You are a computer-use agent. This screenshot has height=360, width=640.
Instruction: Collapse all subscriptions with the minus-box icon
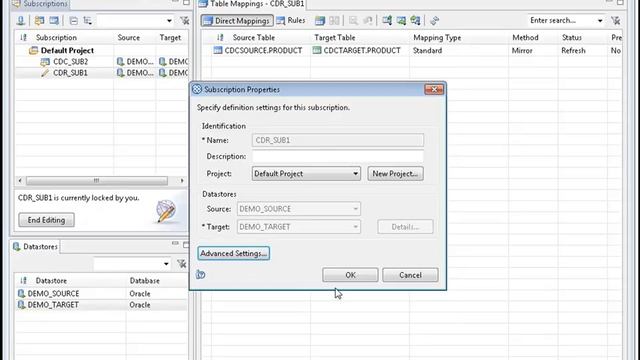click(73, 20)
